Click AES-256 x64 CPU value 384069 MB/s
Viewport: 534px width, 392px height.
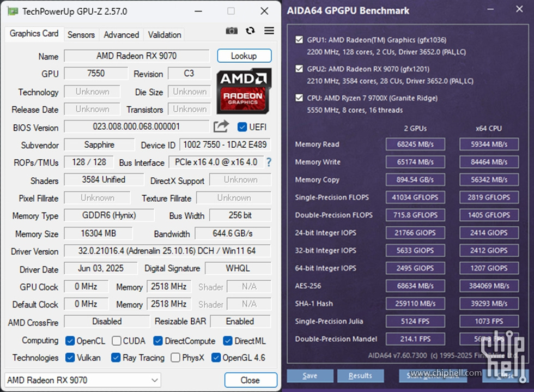[x=489, y=286]
